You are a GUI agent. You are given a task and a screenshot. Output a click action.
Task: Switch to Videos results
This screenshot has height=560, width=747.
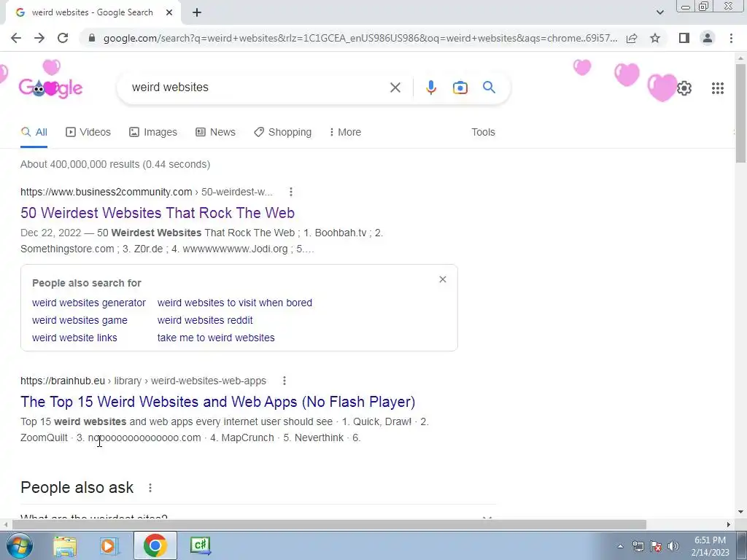coord(88,133)
